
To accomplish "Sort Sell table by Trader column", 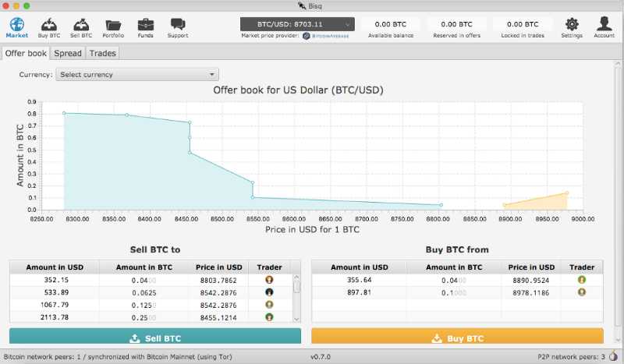I will tap(269, 267).
